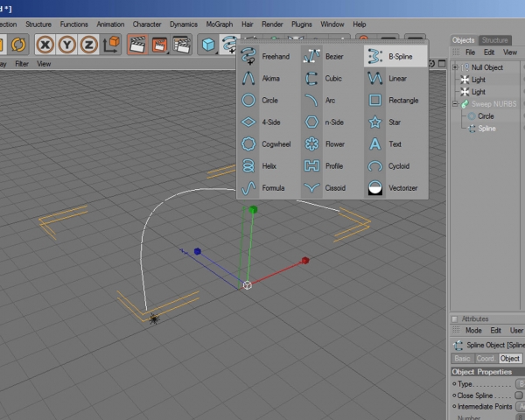
Task: Switch the coordinate system mode icon
Action: click(111, 45)
